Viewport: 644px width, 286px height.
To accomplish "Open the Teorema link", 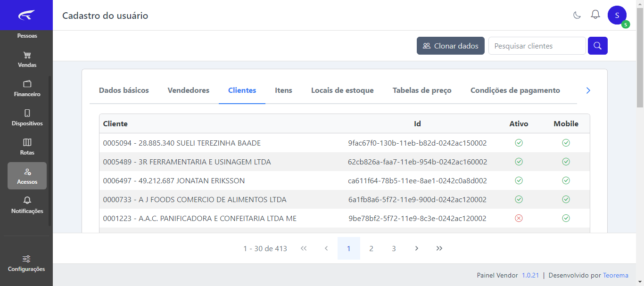I will (x=616, y=275).
